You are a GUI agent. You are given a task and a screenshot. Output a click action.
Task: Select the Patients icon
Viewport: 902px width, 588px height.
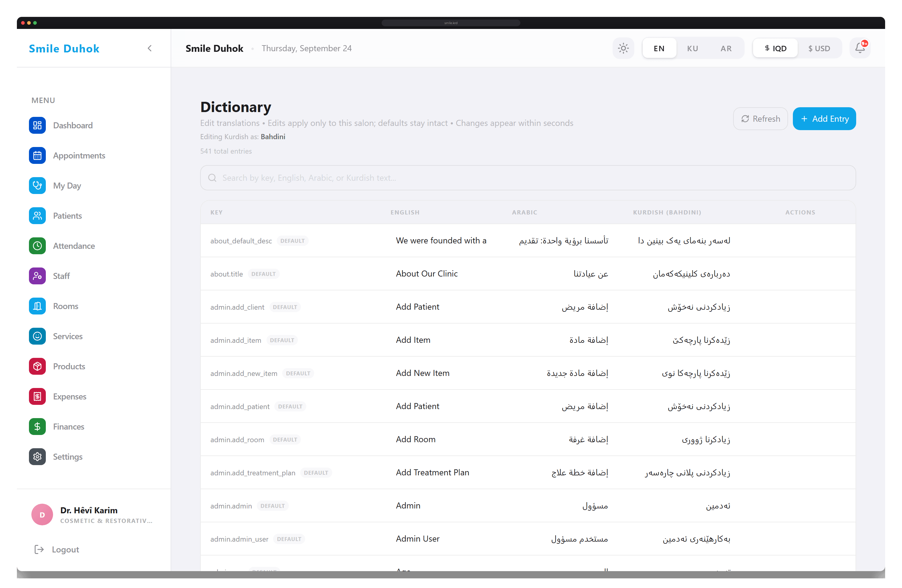tap(37, 216)
